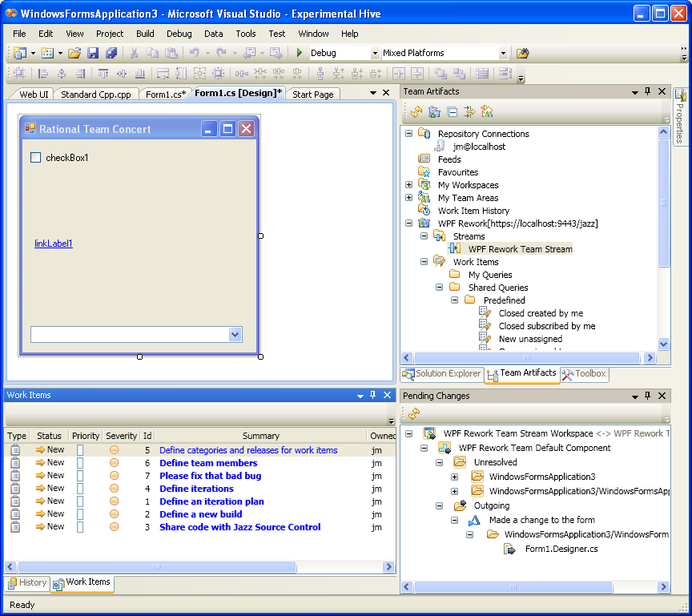Save the file with the single floppy icon
The image size is (692, 616).
tap(93, 54)
